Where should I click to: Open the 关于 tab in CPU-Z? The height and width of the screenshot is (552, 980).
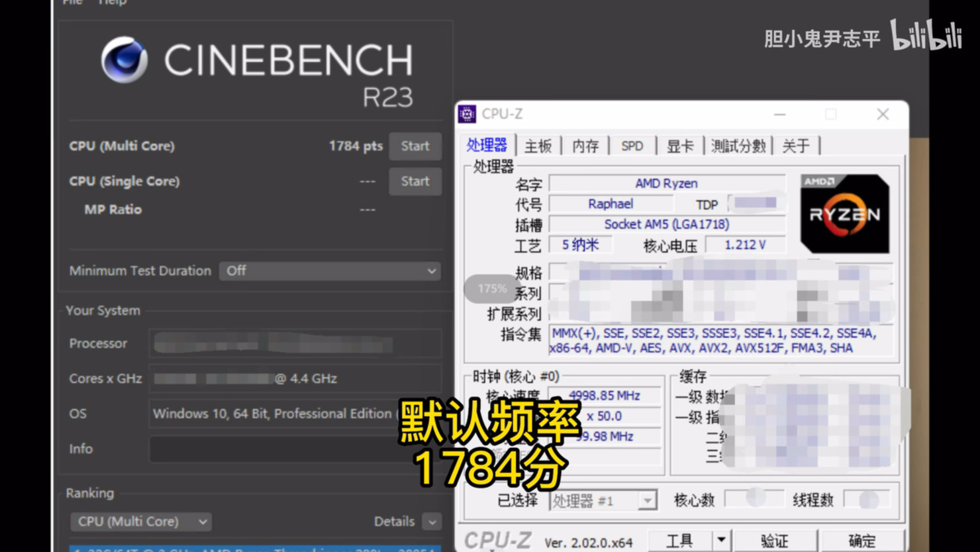pyautogui.click(x=796, y=146)
